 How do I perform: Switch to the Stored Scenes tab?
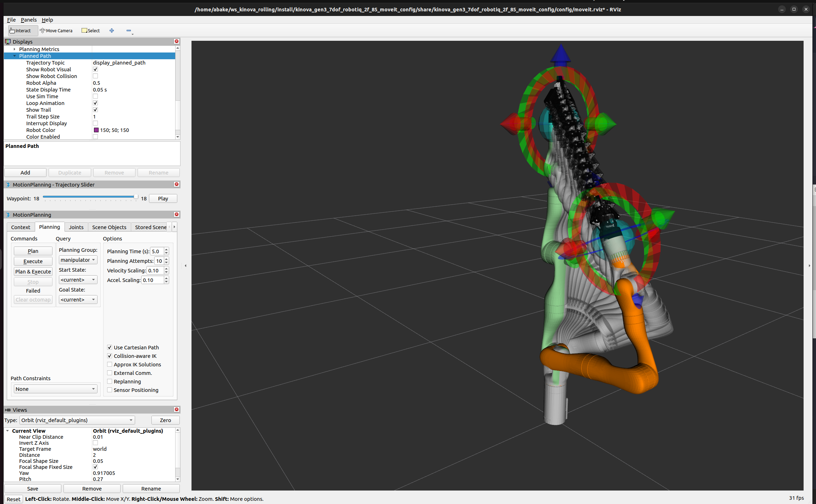(150, 227)
